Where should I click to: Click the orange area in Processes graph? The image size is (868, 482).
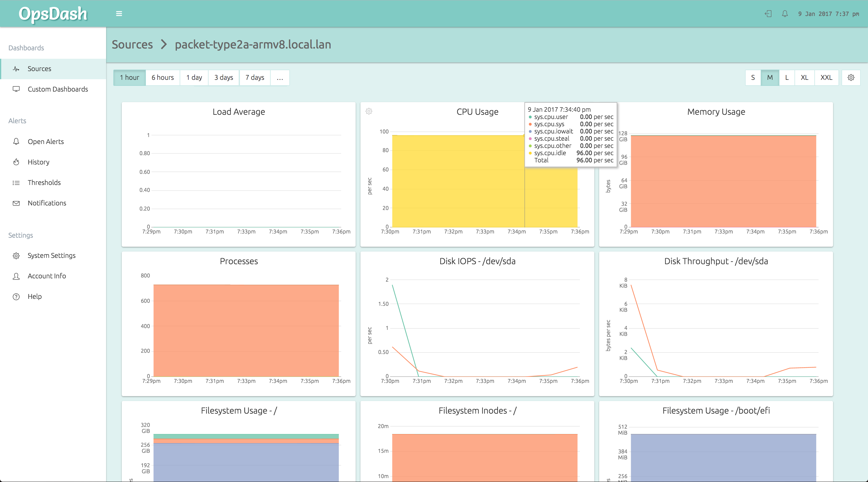tap(246, 331)
